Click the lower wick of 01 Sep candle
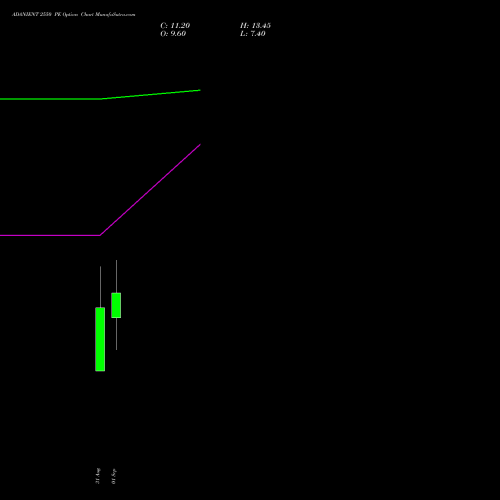The height and width of the screenshot is (500, 500). point(116,334)
